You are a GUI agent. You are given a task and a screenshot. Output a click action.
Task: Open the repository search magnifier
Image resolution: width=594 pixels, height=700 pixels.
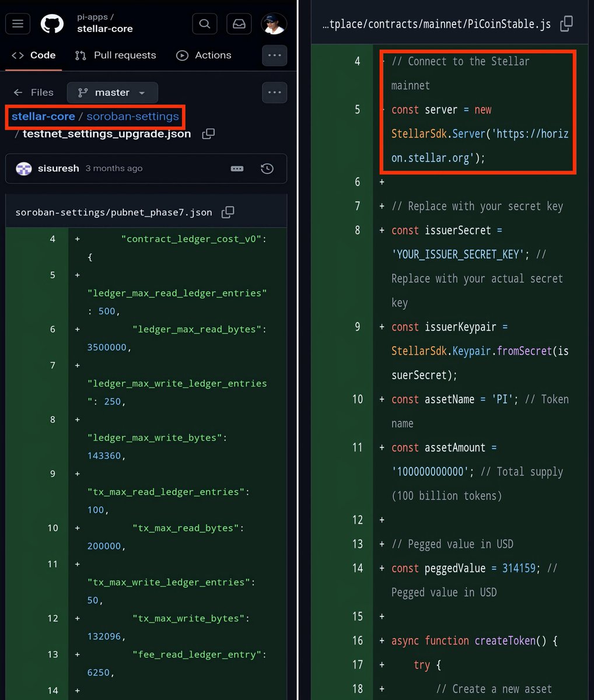[x=204, y=24]
